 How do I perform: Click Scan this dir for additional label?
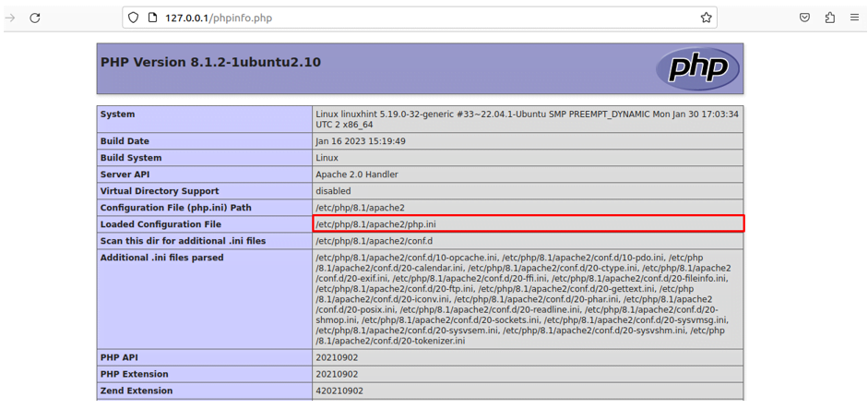(183, 241)
